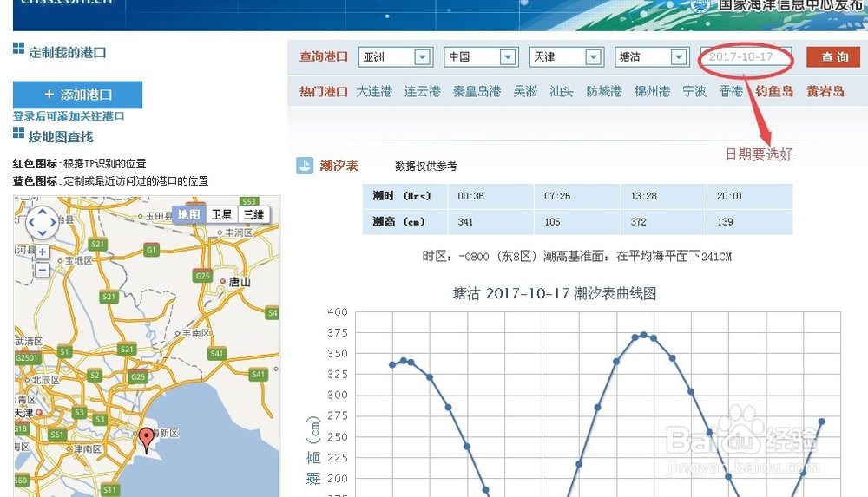Viewport: 868px width, 497px height.
Task: Open the 钓鱼岛 hot port link
Action: pyautogui.click(x=774, y=91)
